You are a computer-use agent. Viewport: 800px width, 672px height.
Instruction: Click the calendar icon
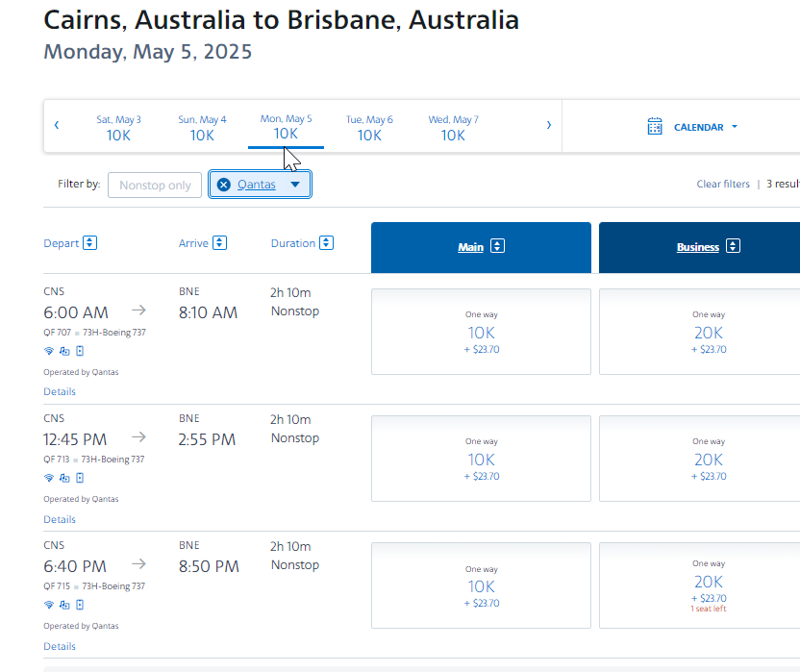pos(655,127)
